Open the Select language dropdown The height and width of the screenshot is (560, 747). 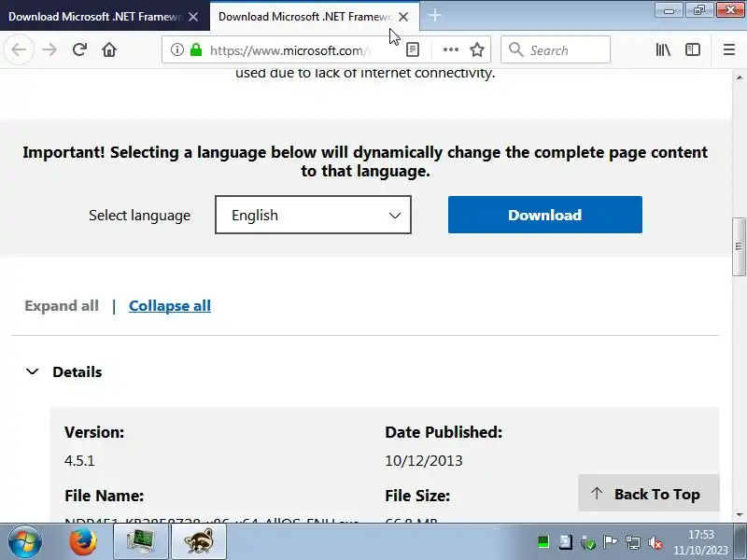[313, 215]
